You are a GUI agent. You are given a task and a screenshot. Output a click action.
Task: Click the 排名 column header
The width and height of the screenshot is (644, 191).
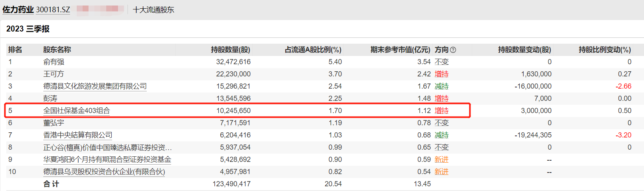click(15, 50)
